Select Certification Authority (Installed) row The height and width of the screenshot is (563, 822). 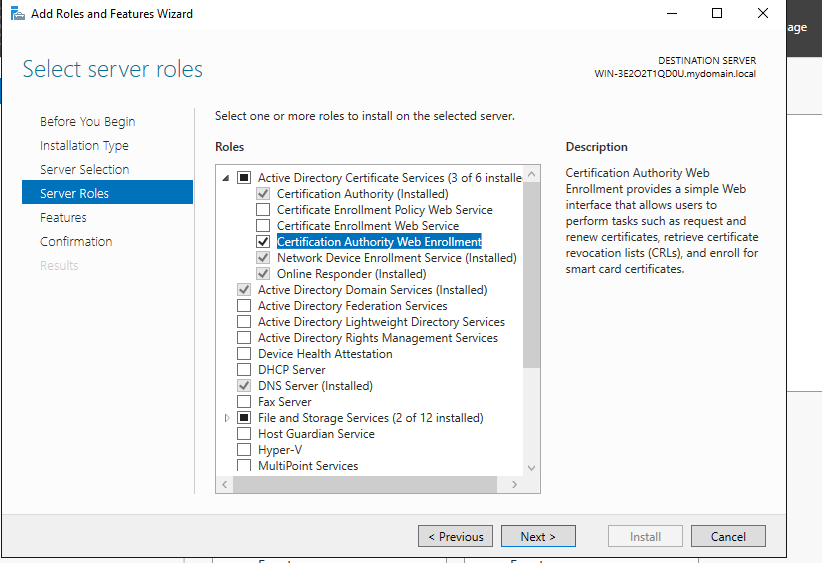click(363, 194)
